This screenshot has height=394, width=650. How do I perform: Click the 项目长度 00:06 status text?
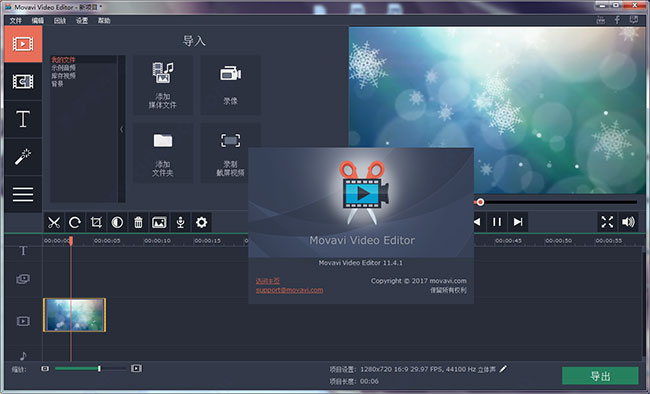pyautogui.click(x=354, y=381)
